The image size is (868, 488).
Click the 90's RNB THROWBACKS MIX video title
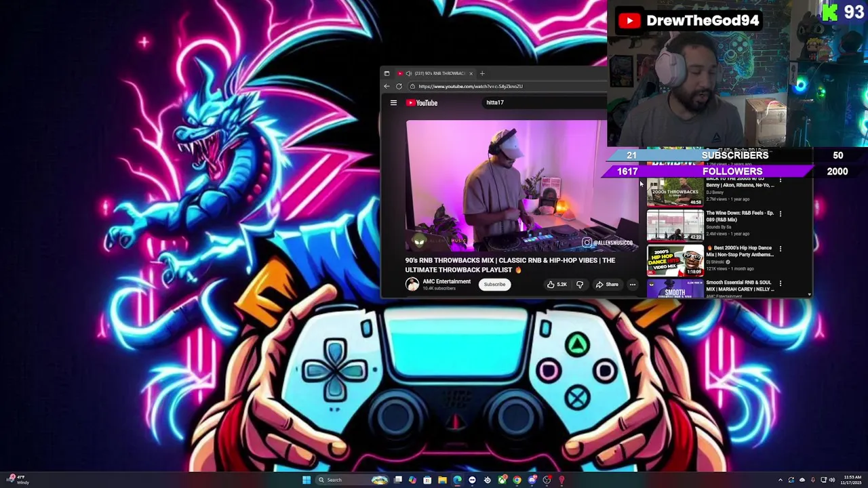510,265
